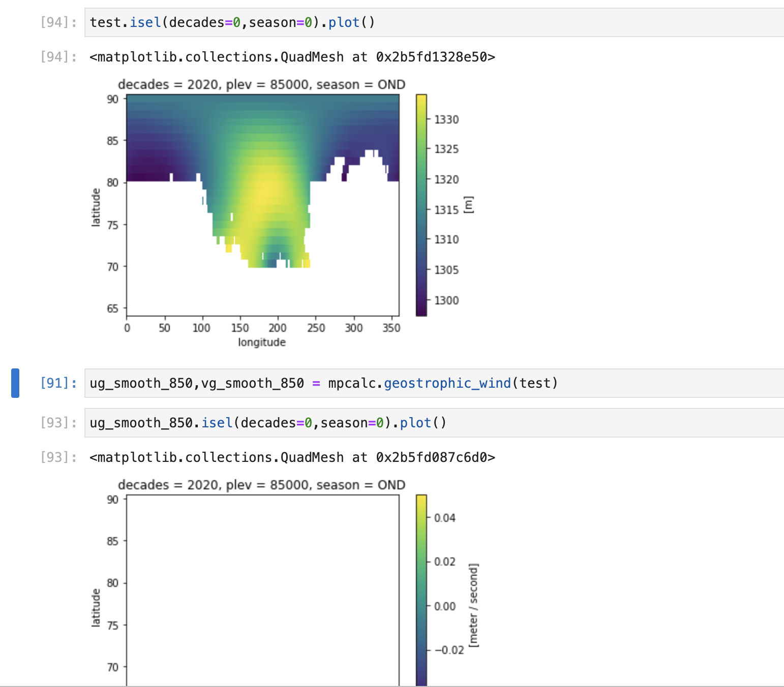
Task: Click the [m] colorbar unit label
Action: pyautogui.click(x=468, y=205)
